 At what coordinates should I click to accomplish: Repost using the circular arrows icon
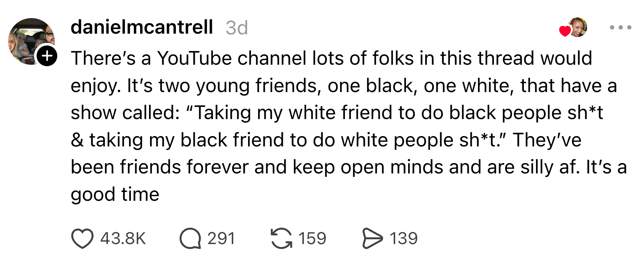tap(281, 239)
